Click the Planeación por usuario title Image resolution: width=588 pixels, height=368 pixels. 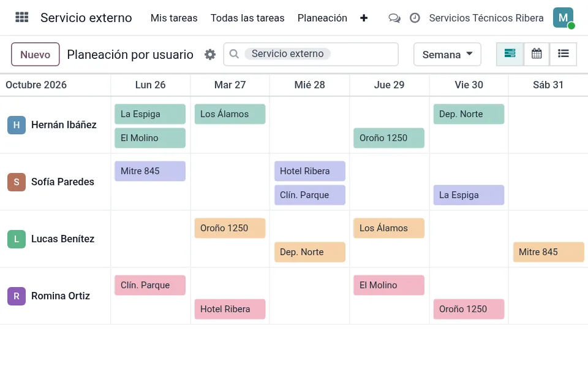tap(130, 55)
